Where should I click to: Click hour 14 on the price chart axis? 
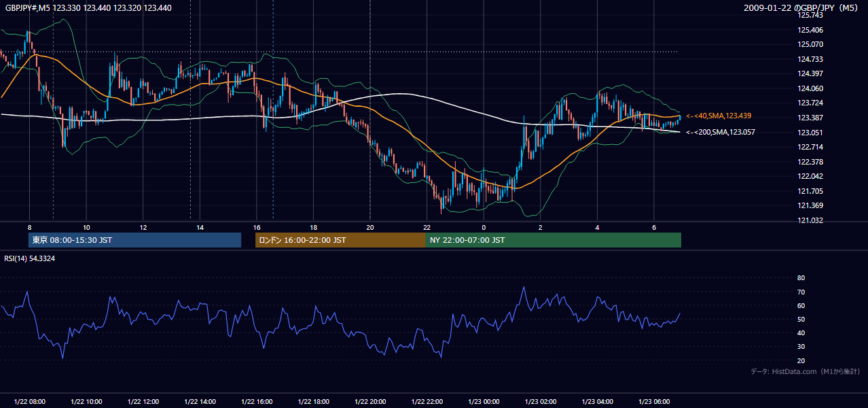point(200,227)
